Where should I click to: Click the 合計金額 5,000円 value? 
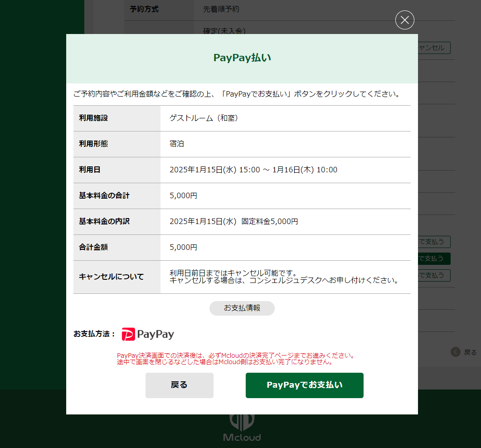tap(184, 247)
